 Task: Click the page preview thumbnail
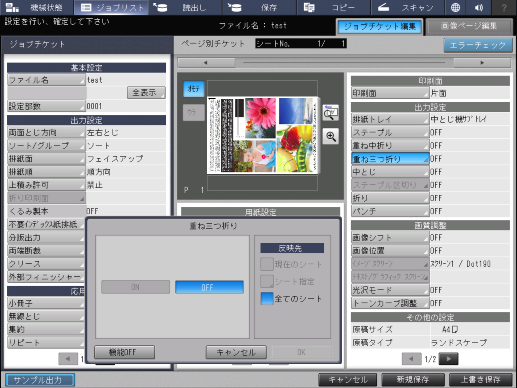pyautogui.click(x=262, y=135)
